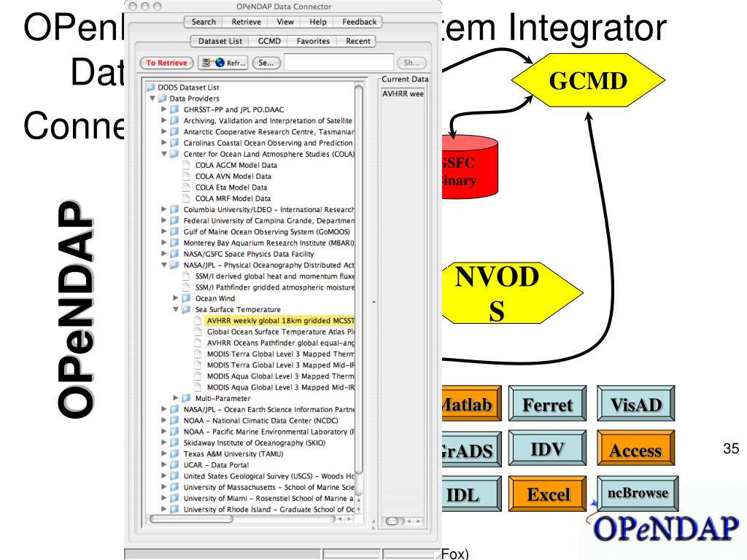This screenshot has height=560, width=747.
Task: Click University of Miami folder icon
Action: click(x=174, y=498)
